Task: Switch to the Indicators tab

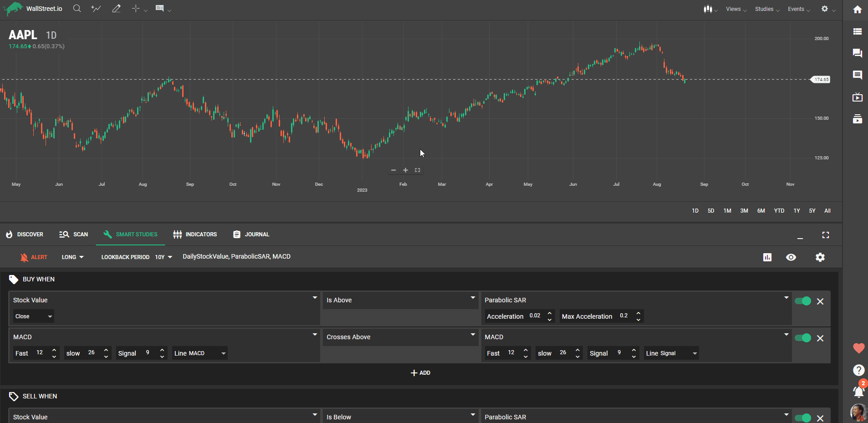Action: click(x=195, y=234)
